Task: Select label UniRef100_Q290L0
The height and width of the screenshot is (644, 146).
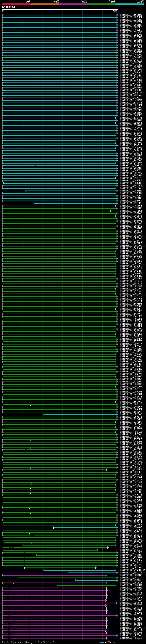Action: pyautogui.click(x=131, y=261)
